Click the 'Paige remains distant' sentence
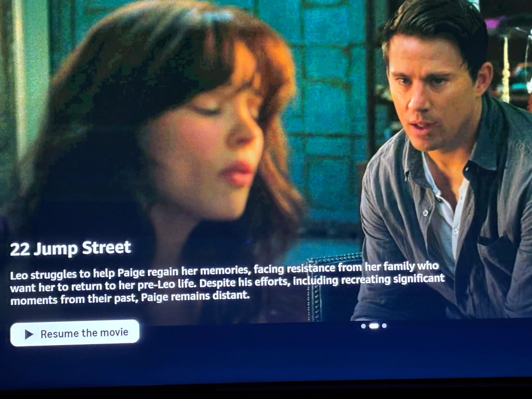The height and width of the screenshot is (399, 532). (195, 296)
